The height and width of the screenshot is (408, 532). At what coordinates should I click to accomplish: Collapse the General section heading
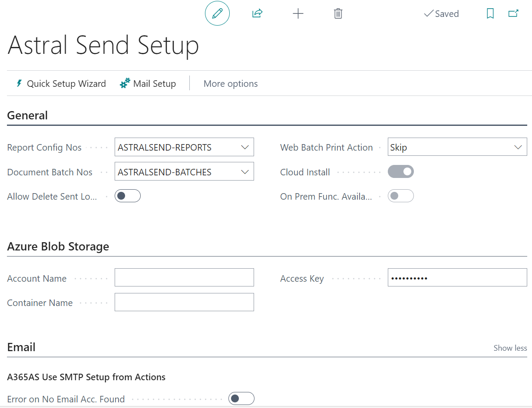tap(28, 115)
